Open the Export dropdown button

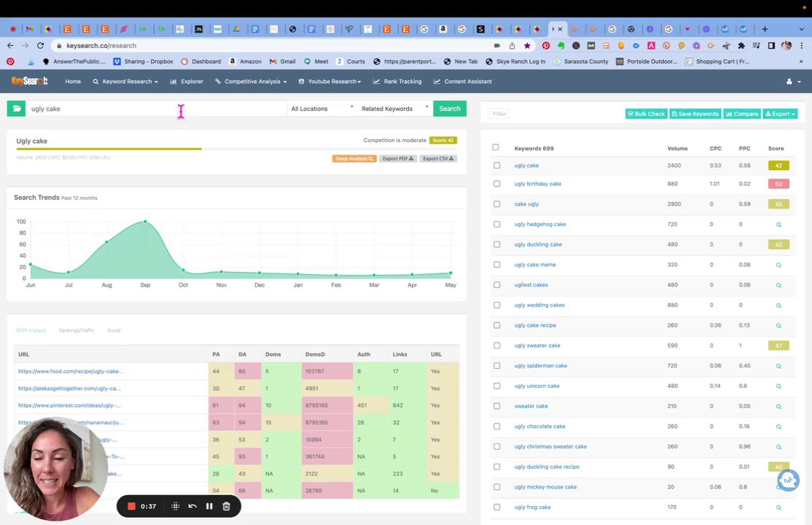pos(780,114)
